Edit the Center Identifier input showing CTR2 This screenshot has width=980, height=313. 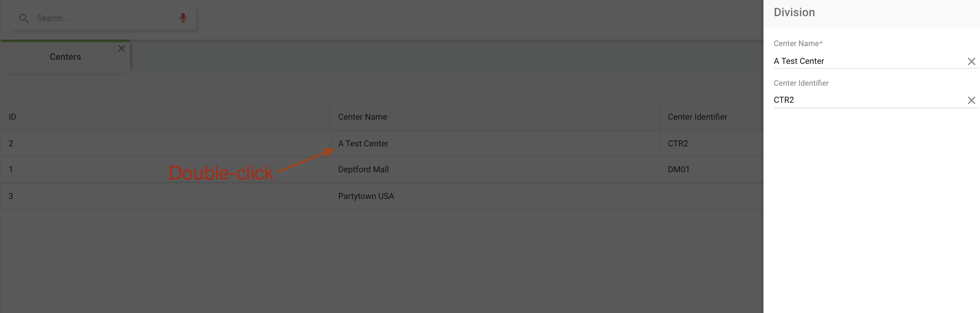pos(848,99)
